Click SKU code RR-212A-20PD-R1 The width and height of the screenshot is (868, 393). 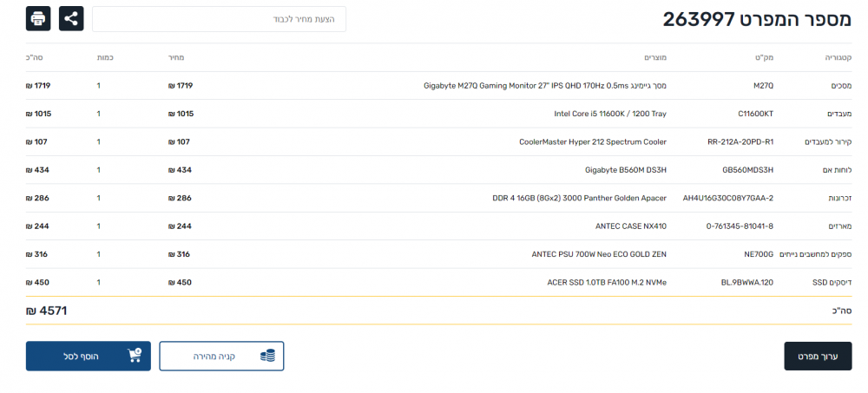click(740, 142)
